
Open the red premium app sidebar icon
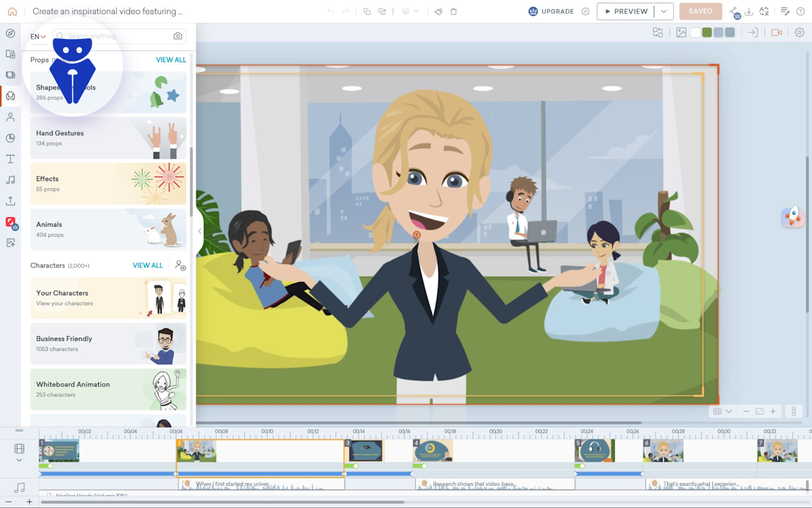(x=11, y=223)
